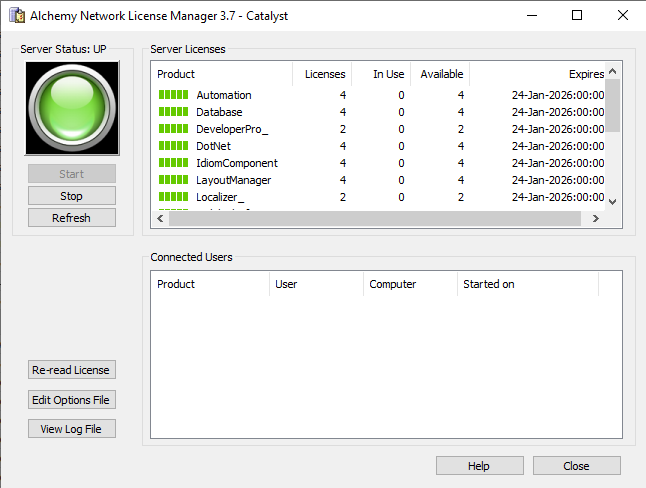
Task: Click the disabled Start button
Action: pos(72,174)
